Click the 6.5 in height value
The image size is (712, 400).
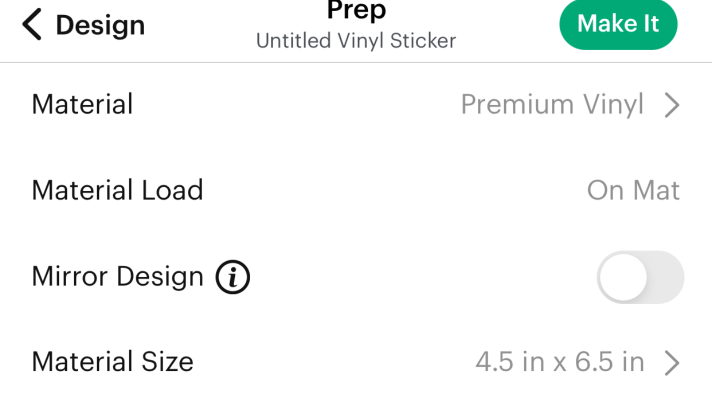point(610,362)
